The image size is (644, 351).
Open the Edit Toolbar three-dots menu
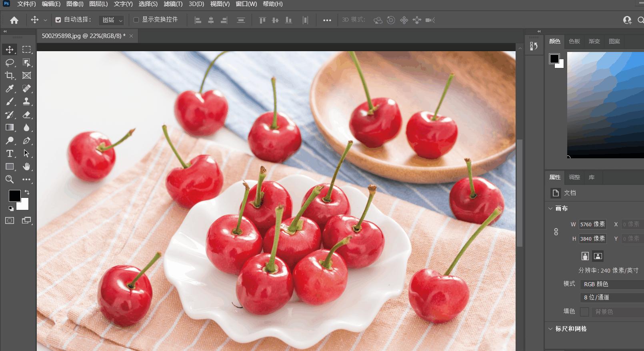point(26,179)
